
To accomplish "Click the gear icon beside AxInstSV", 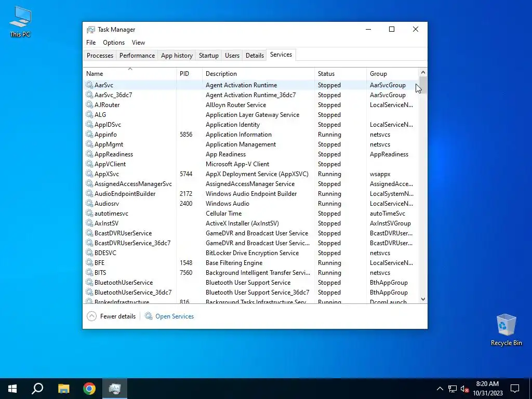I will 89,223.
